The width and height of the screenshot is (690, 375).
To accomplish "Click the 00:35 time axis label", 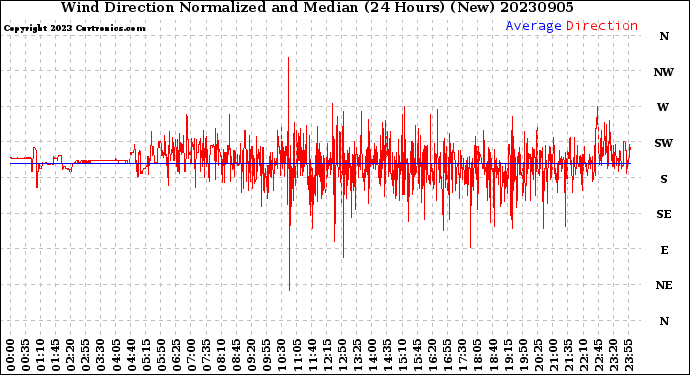I will point(26,355).
